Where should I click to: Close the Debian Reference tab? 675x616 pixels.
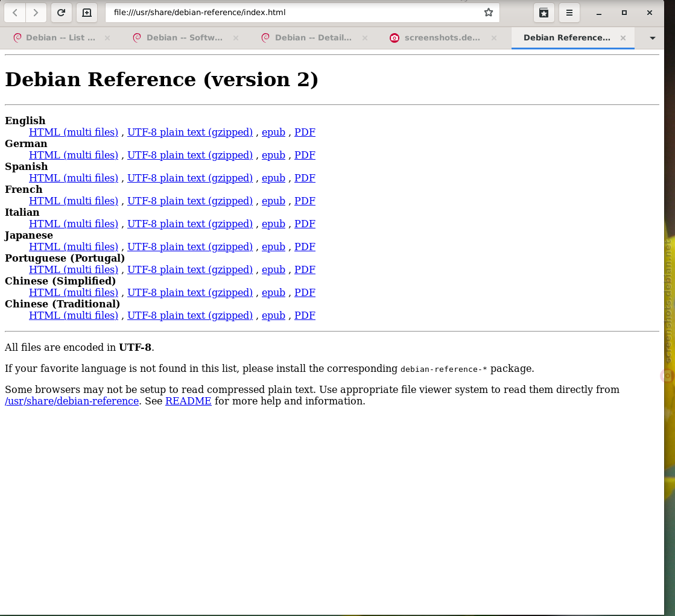(x=623, y=38)
